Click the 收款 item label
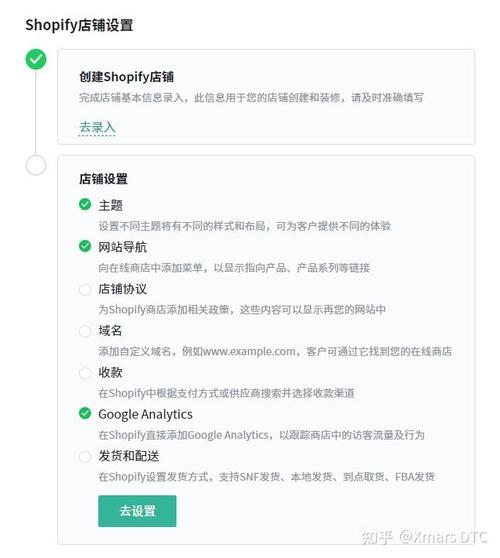 (x=110, y=373)
